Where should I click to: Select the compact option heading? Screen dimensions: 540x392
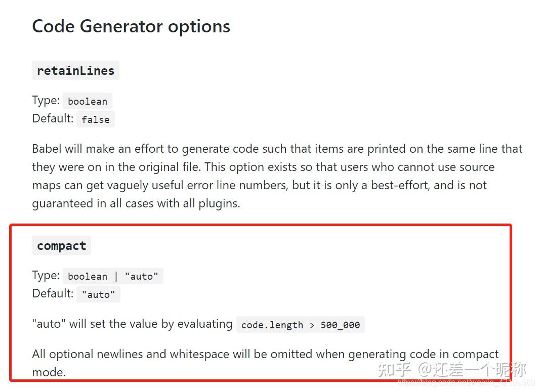click(x=61, y=246)
